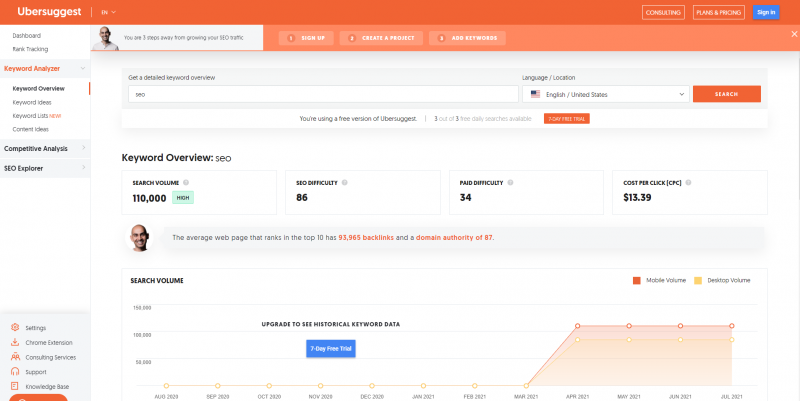Toggle Desktop Volume legend swatch
This screenshot has width=800, height=401.
click(x=698, y=281)
